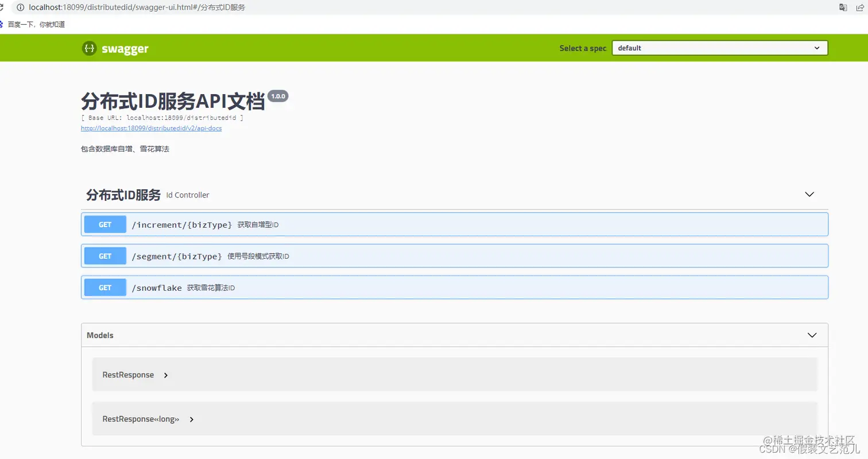Expand GET /increment/{bizType} operation
868x459 pixels.
tap(455, 224)
